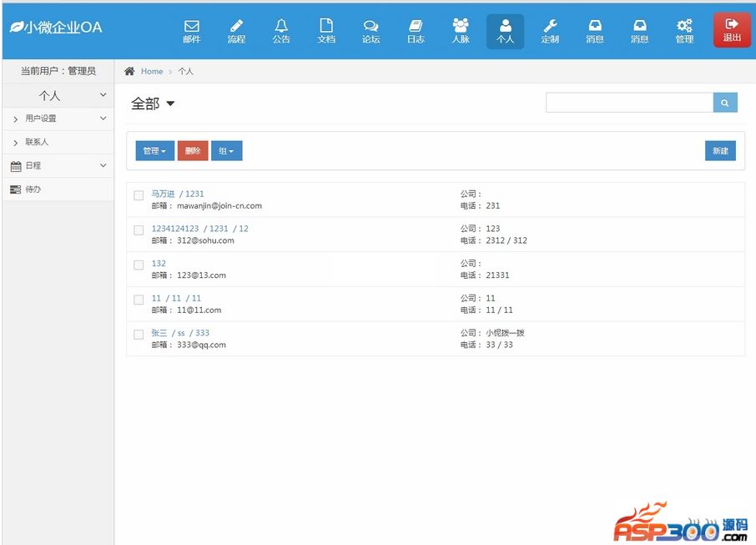Open 用户设置 in the sidebar
Viewport: 756px width, 545px height.
(41, 119)
